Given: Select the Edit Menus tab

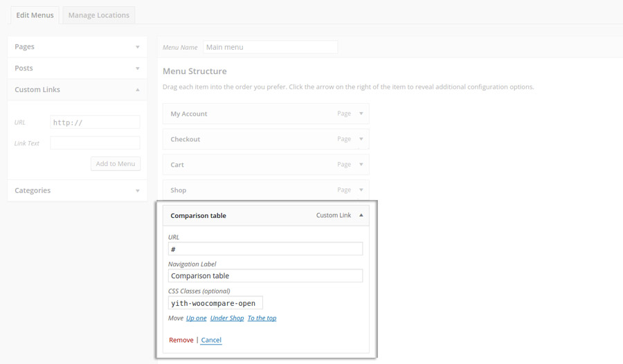Looking at the screenshot, I should point(35,15).
